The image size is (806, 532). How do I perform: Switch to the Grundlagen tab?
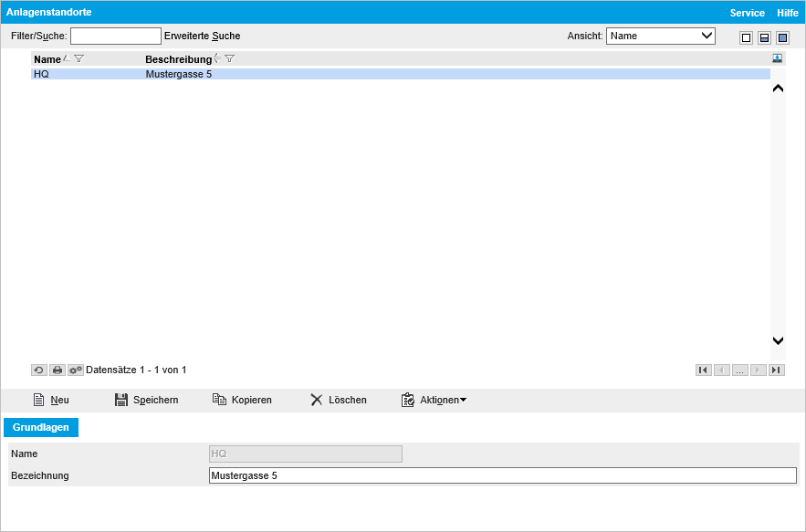coord(41,427)
